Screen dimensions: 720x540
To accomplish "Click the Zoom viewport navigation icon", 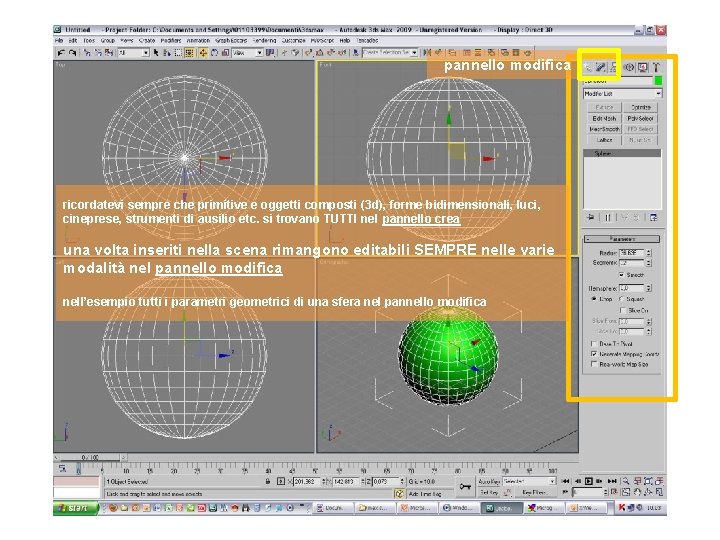I will (x=625, y=481).
